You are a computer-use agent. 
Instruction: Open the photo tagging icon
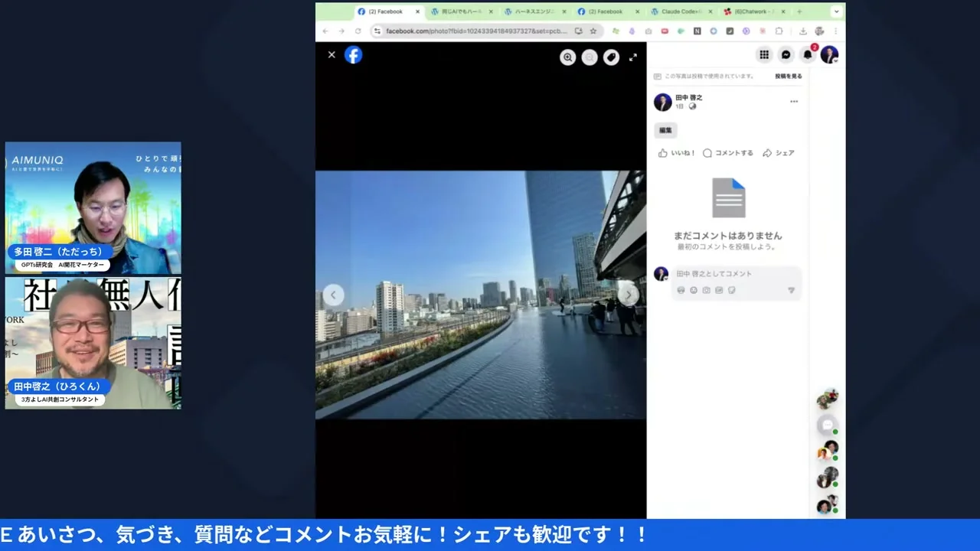tap(611, 57)
